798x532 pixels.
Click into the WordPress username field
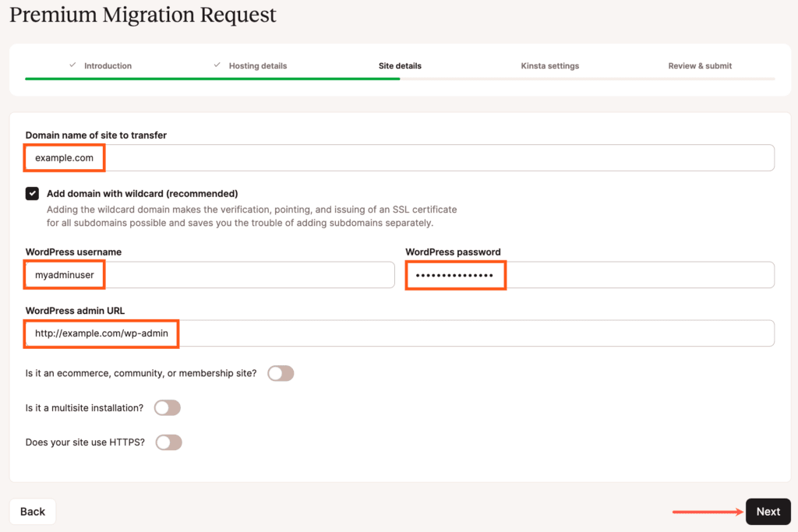point(210,275)
